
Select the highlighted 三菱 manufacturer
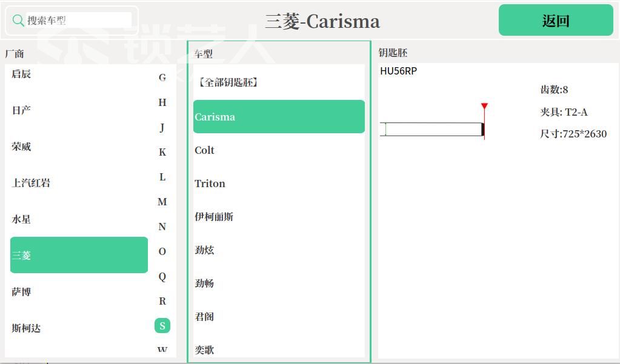click(79, 255)
